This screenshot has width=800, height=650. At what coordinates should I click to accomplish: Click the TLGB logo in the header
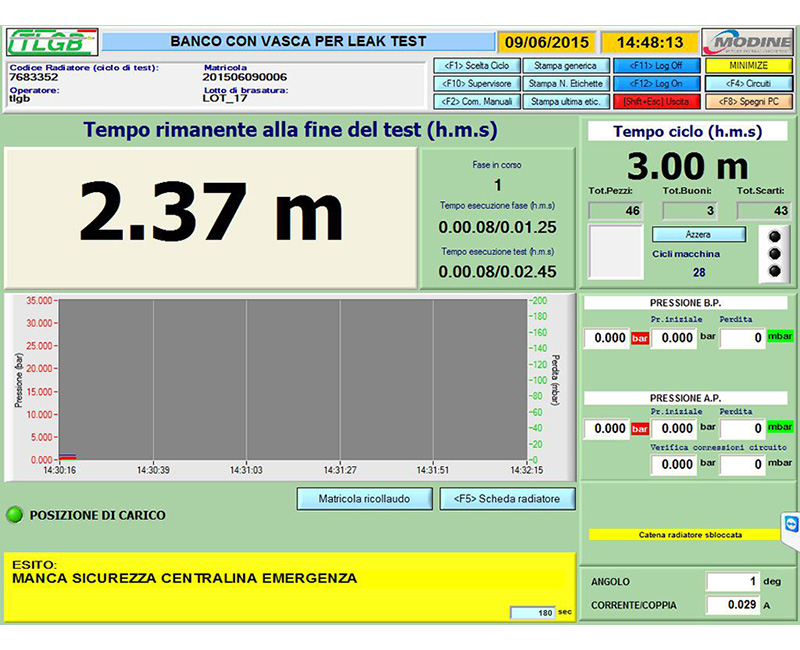point(53,43)
